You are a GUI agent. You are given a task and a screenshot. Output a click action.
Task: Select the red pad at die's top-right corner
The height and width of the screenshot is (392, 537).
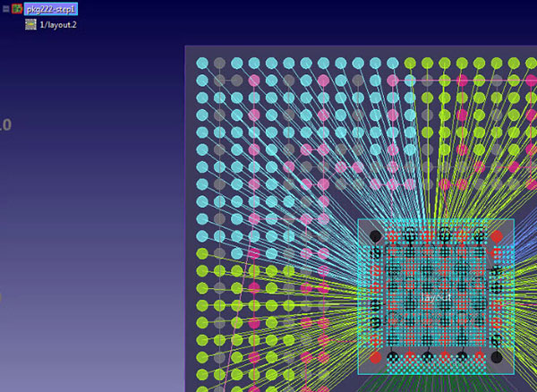(496, 236)
